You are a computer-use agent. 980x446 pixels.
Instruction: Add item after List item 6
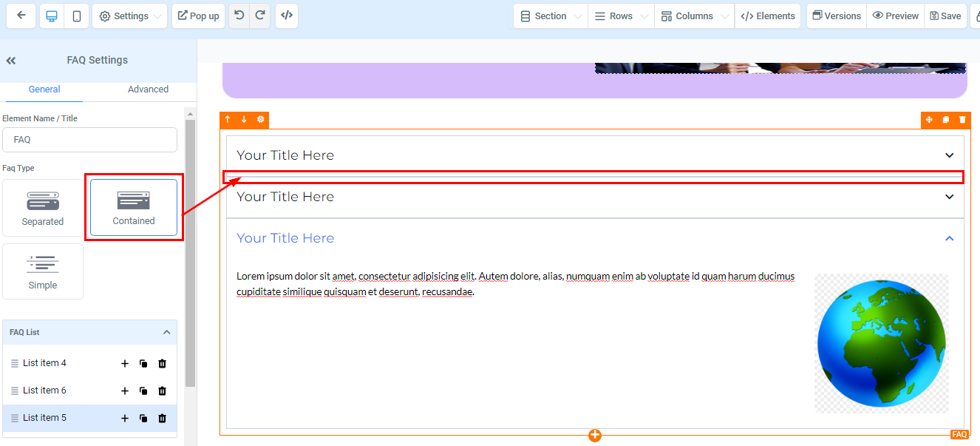pos(125,391)
